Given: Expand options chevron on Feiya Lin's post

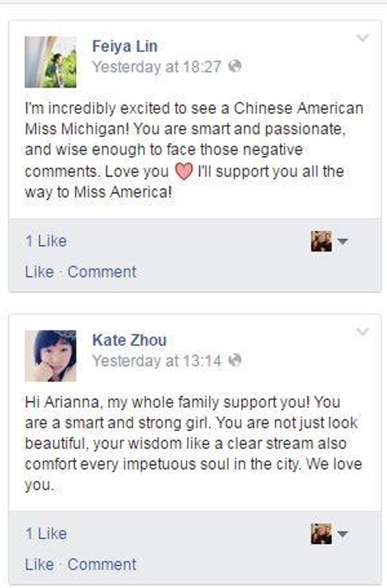Looking at the screenshot, I should click(x=363, y=38).
